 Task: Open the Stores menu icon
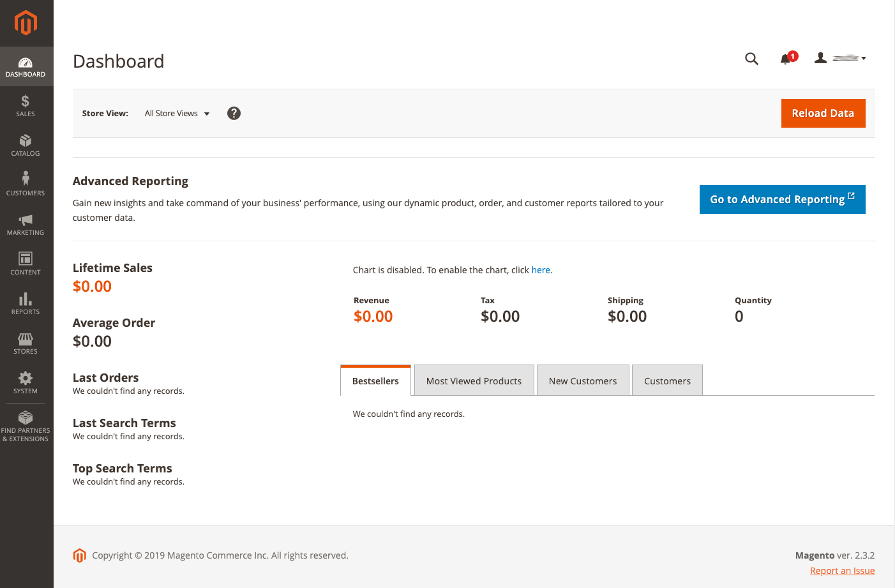(26, 339)
